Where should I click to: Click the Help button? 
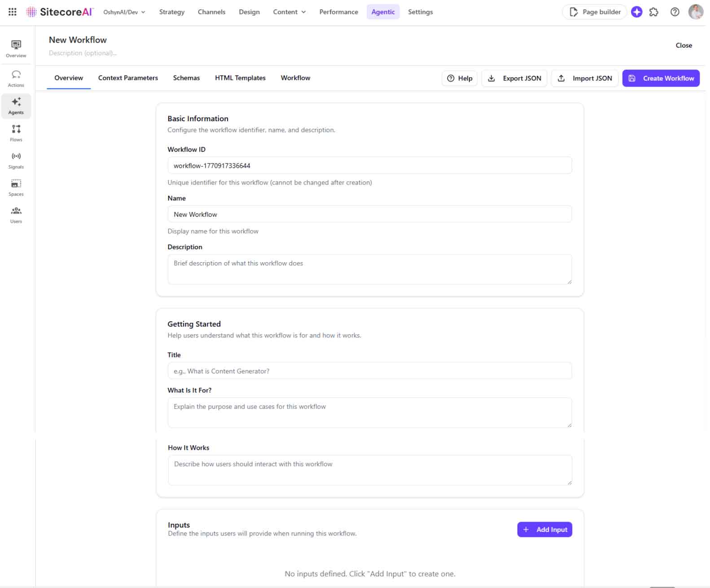pos(460,78)
